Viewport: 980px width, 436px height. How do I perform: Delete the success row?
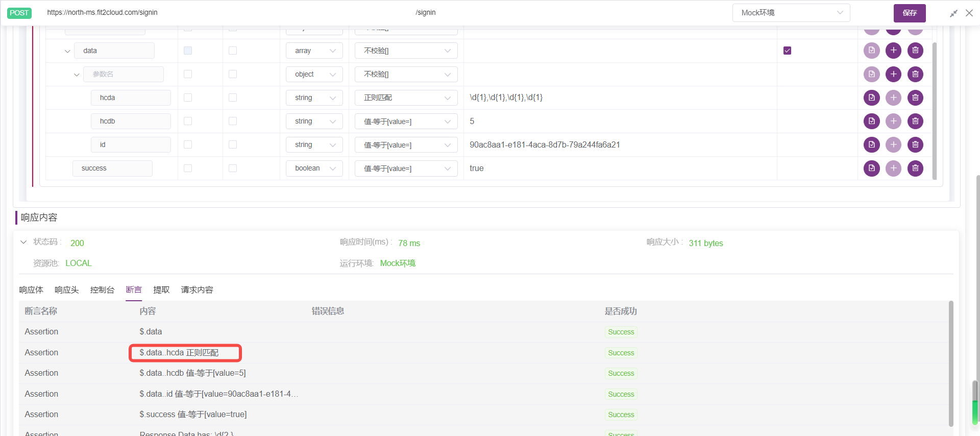pyautogui.click(x=915, y=168)
